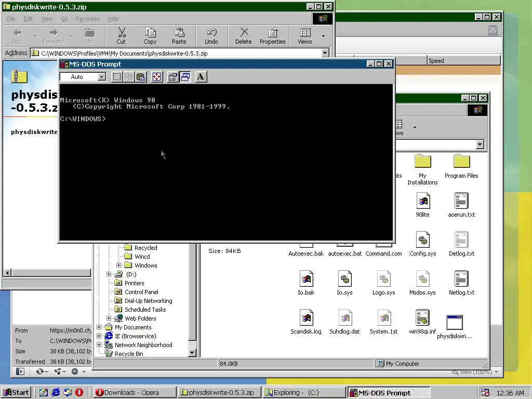
Task: Select the Logo.sys file
Action: pyautogui.click(x=384, y=283)
